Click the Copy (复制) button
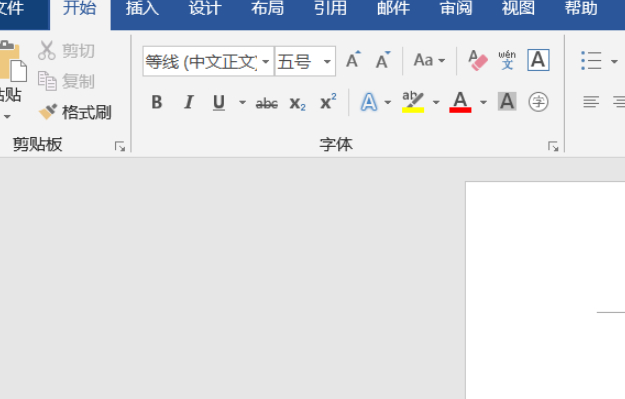The height and width of the screenshot is (399, 625). pyautogui.click(x=66, y=81)
